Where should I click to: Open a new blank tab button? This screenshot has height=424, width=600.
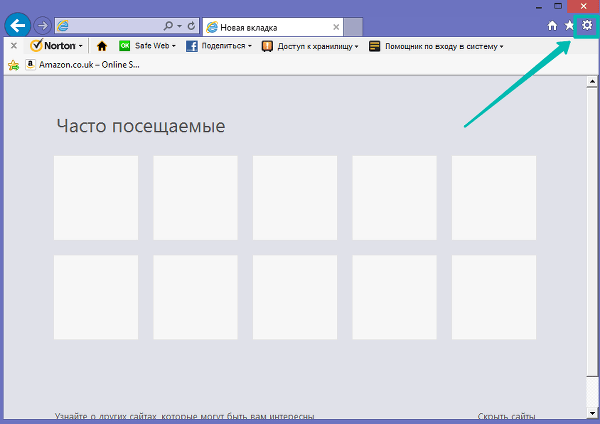click(353, 27)
